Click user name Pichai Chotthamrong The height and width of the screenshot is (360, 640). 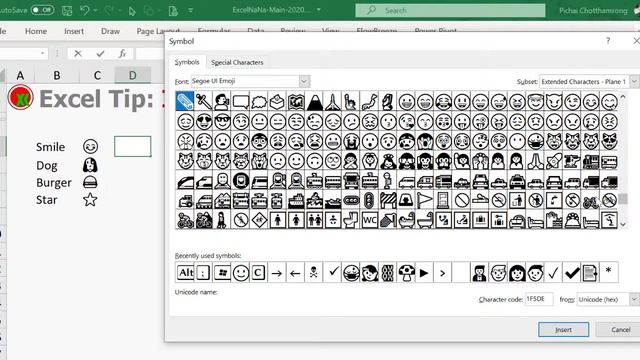point(593,11)
